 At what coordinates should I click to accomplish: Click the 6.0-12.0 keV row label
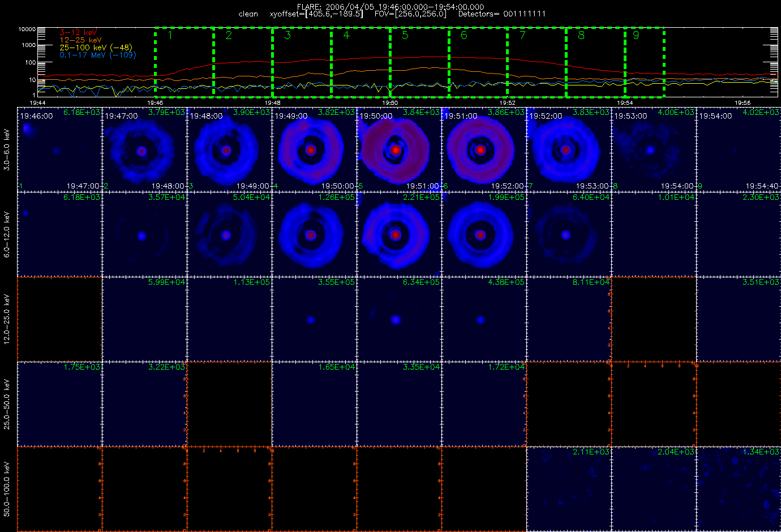[7, 235]
